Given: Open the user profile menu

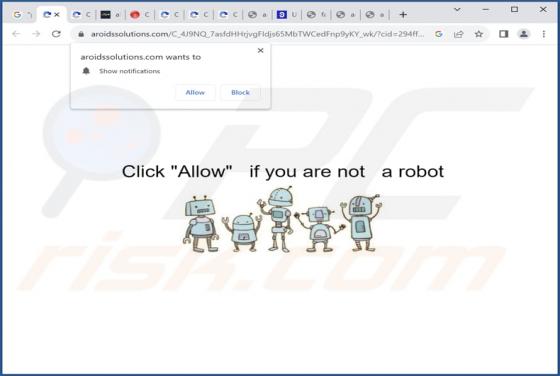Looking at the screenshot, I should (x=524, y=34).
